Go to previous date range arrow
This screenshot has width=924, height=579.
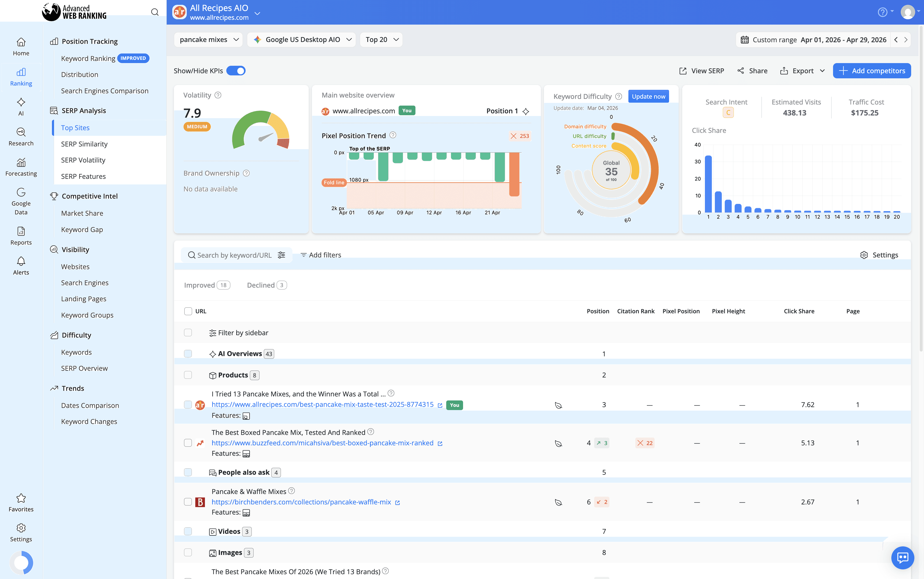tap(896, 40)
